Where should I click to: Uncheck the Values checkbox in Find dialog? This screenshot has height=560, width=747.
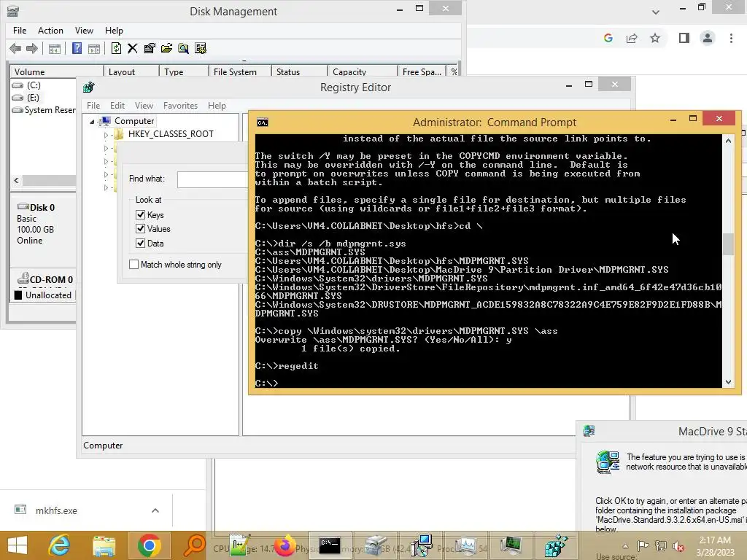[x=141, y=228]
